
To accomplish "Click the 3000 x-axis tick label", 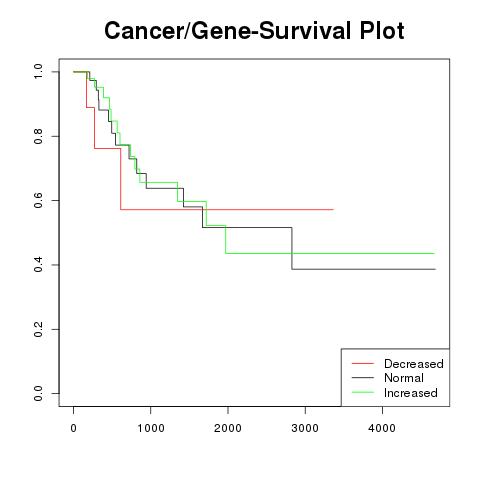I will [305, 428].
